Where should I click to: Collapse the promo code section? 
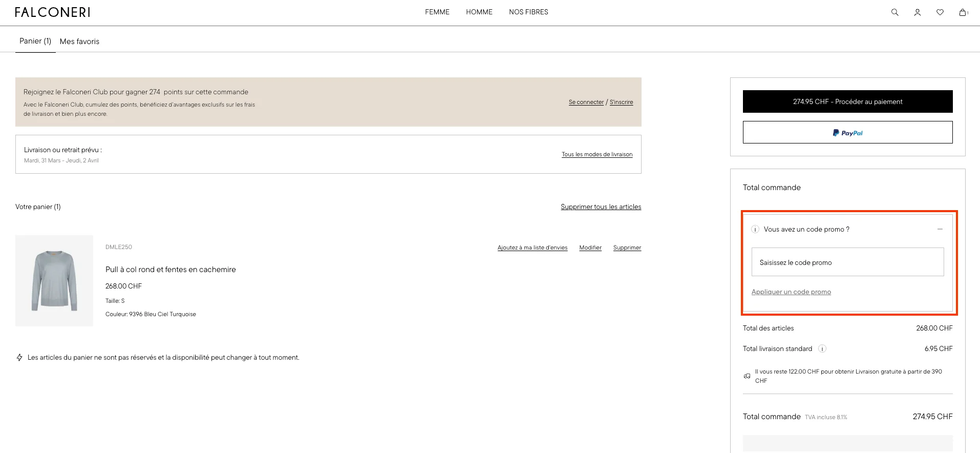(940, 229)
